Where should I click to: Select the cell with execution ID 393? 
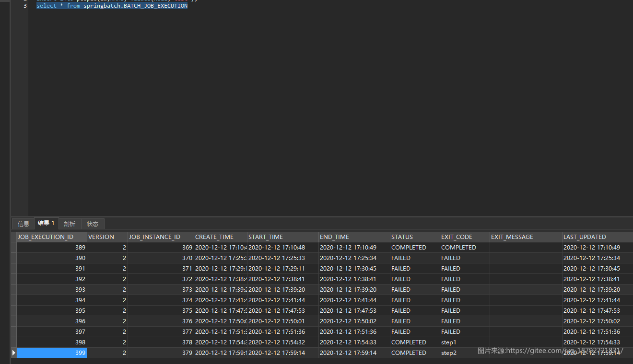point(51,290)
